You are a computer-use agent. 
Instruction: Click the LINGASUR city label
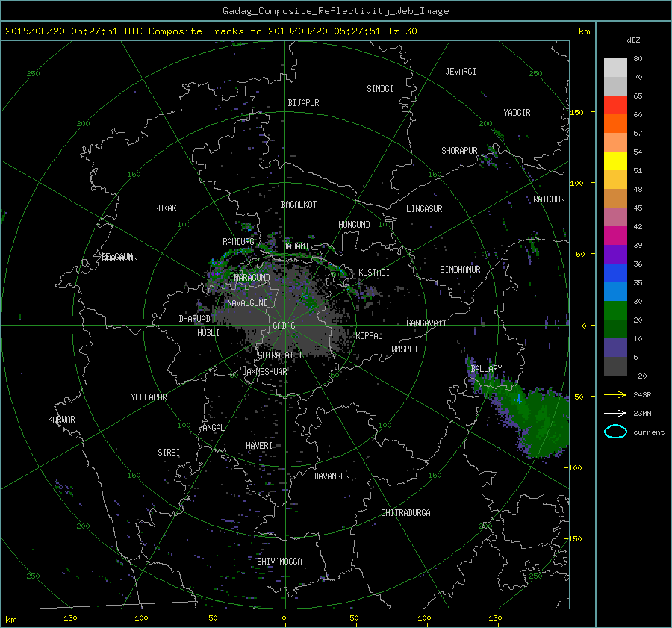[x=424, y=209]
